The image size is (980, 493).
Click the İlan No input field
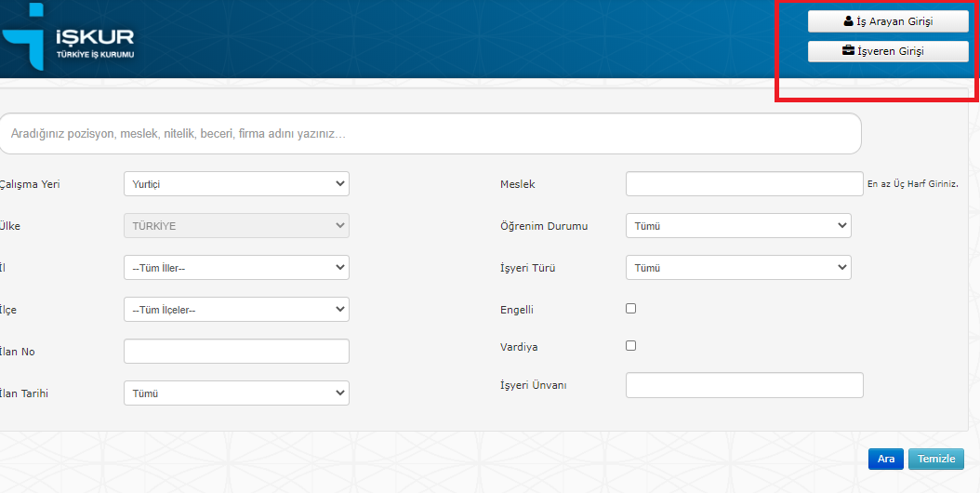236,351
